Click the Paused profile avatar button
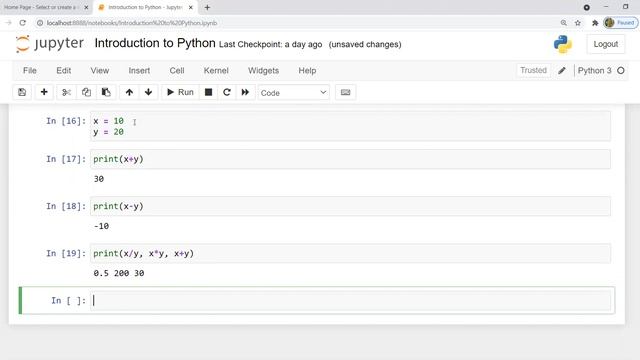The width and height of the screenshot is (640, 360). tap(620, 23)
